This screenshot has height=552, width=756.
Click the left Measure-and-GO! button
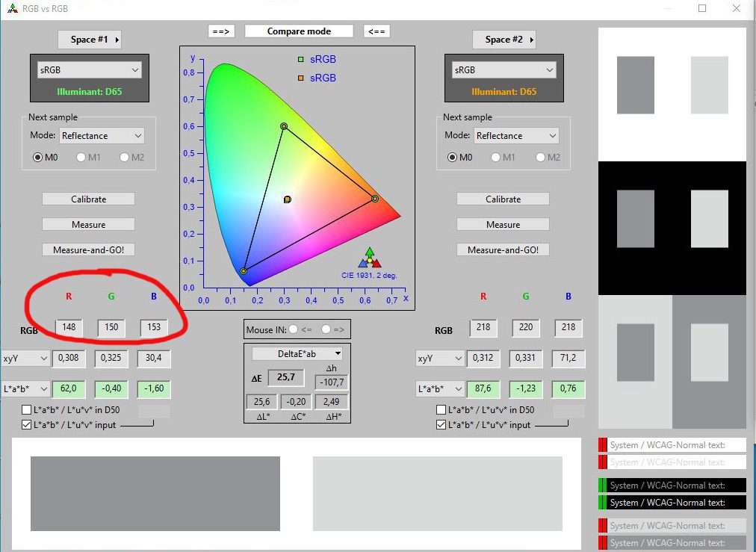click(x=88, y=250)
